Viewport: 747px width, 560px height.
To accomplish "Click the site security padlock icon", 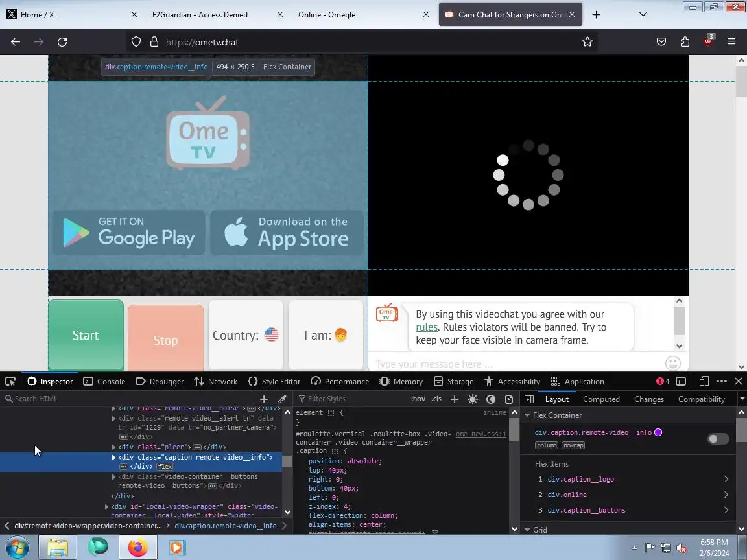I will (154, 42).
